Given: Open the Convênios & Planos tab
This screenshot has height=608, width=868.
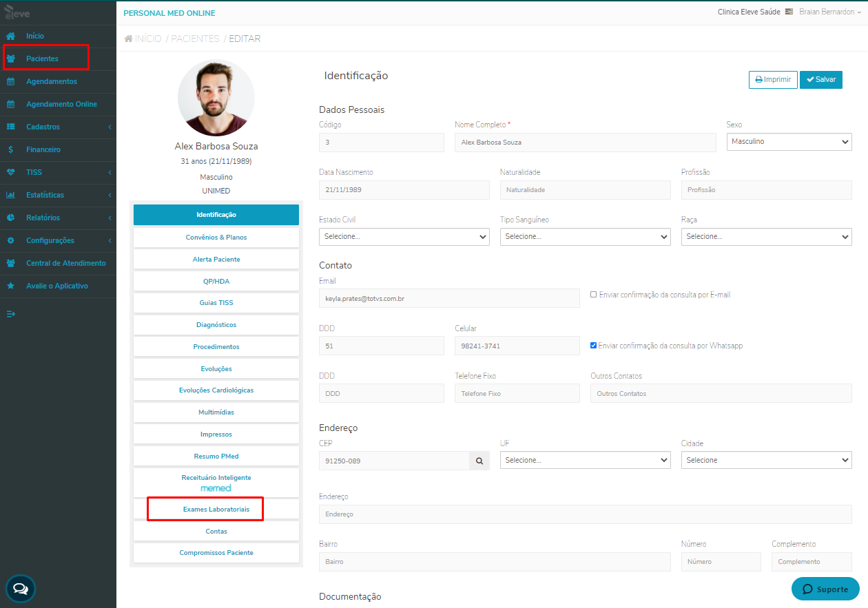Looking at the screenshot, I should coord(216,237).
